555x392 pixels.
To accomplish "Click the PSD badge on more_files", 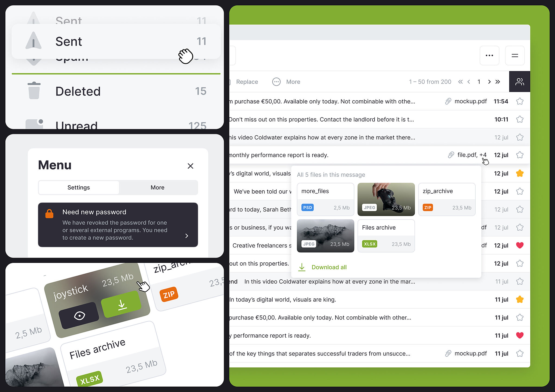I will tap(308, 208).
